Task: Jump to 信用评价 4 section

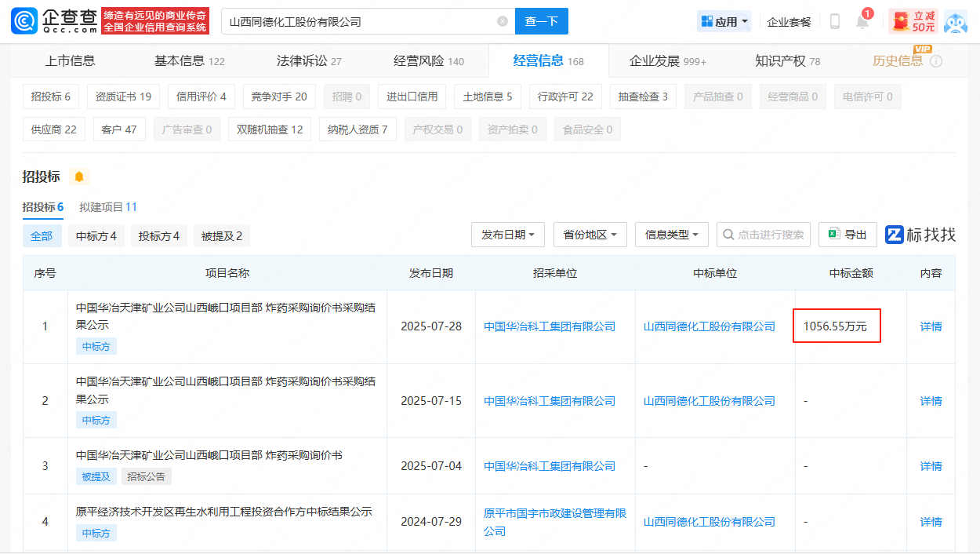Action: coord(201,97)
